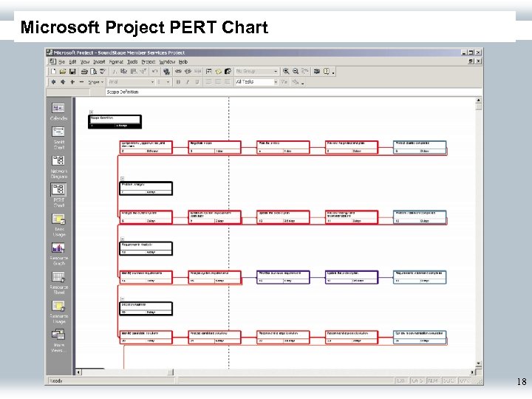This screenshot has width=532, height=399.
Task: Select the Scope Definition task box
Action: [x=115, y=122]
